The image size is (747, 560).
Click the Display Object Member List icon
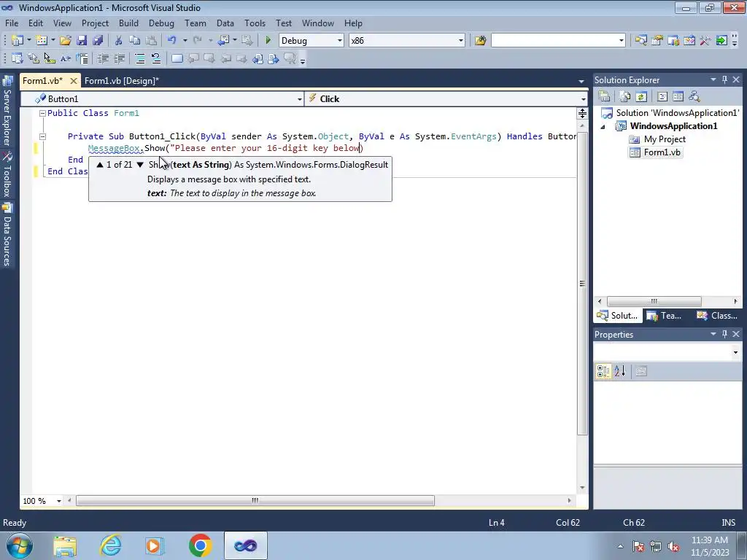18,58
